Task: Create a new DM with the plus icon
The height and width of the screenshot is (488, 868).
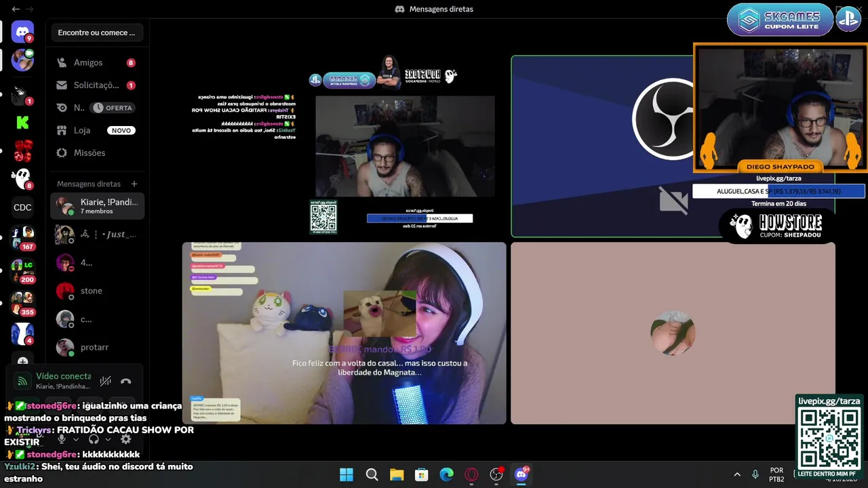Action: 134,184
